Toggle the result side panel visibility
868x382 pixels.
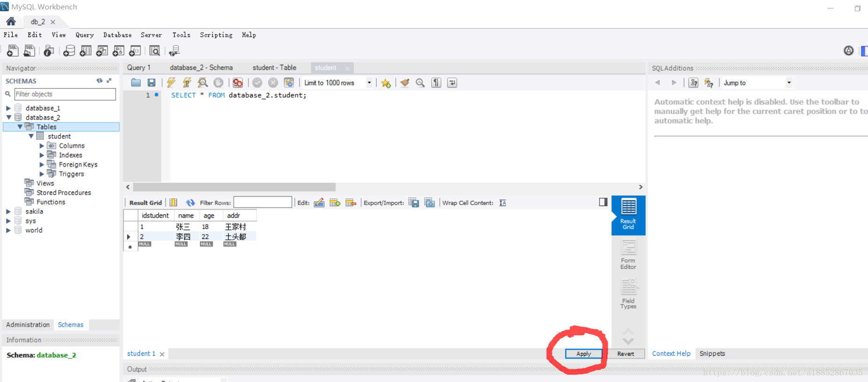point(603,202)
